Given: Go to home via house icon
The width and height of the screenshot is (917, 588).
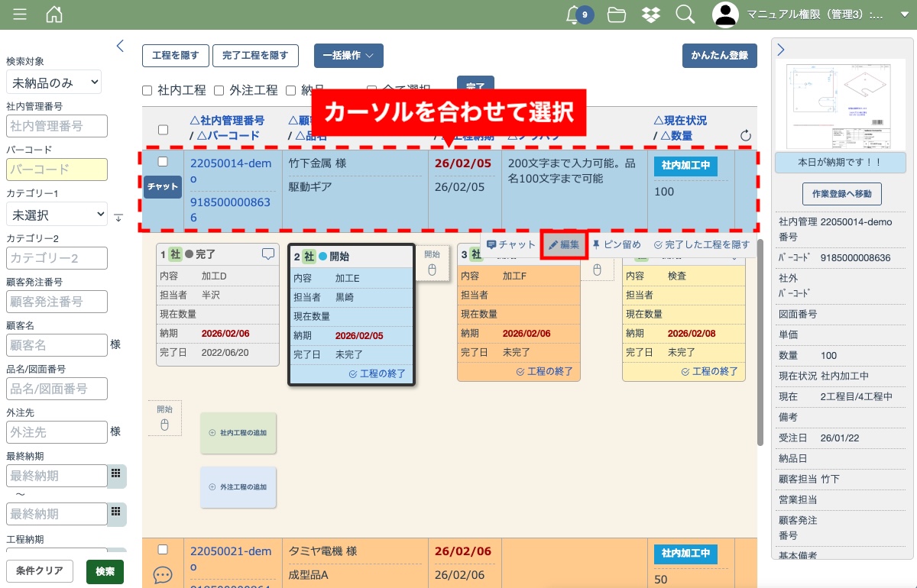Looking at the screenshot, I should tap(54, 15).
